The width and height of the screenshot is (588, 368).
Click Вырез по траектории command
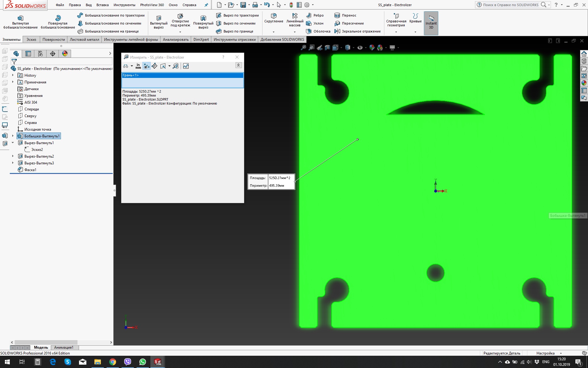pos(237,15)
